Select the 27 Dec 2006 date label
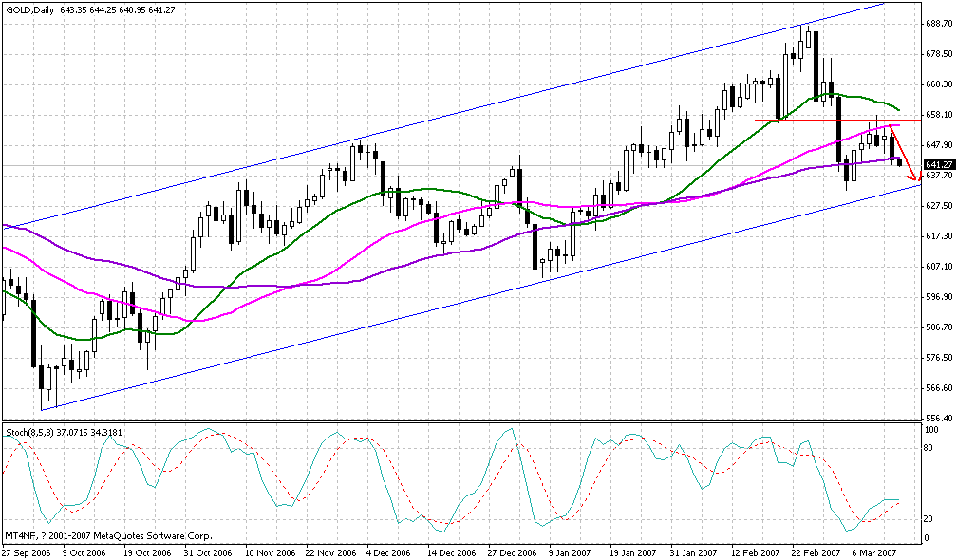The height and width of the screenshot is (560, 957). 512,552
